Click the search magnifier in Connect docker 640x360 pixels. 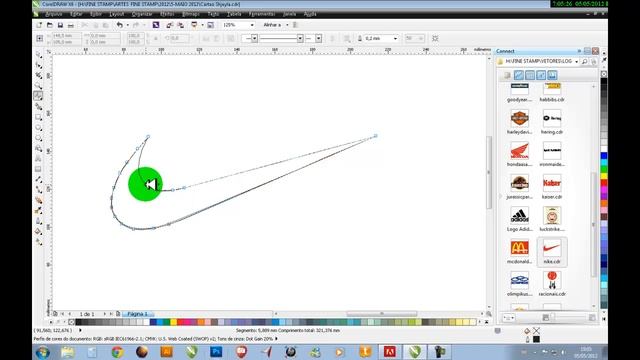(584, 62)
